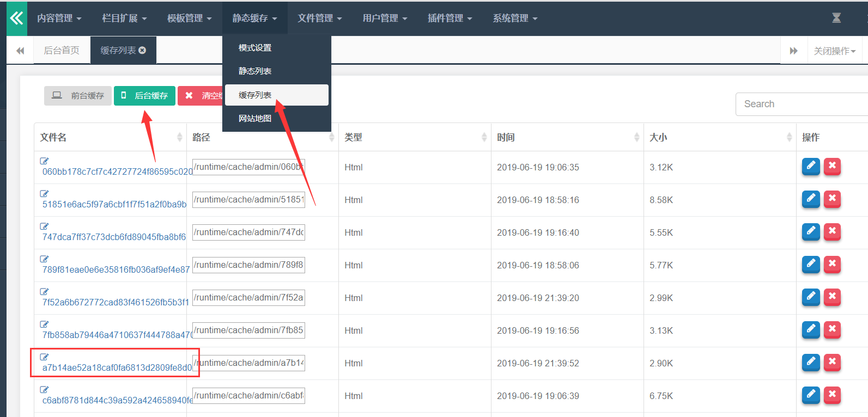The width and height of the screenshot is (868, 417).
Task: Open file link starting c6abf8781d844c39
Action: click(118, 400)
